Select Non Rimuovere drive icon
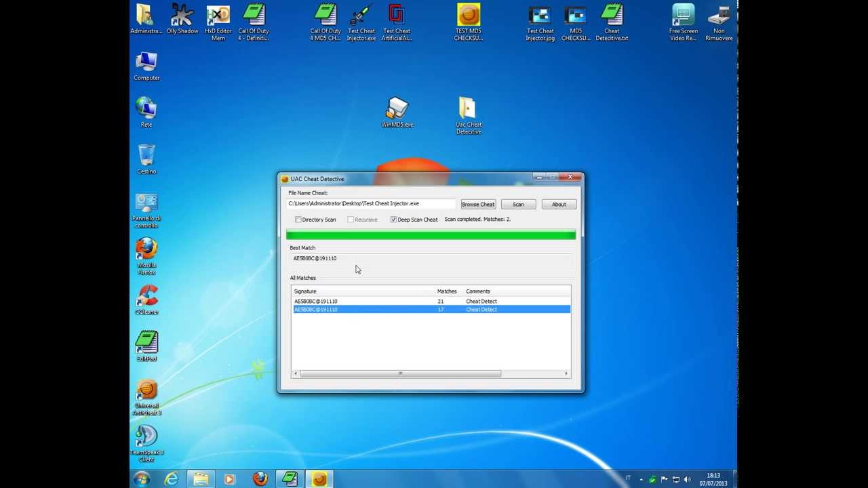 [719, 23]
